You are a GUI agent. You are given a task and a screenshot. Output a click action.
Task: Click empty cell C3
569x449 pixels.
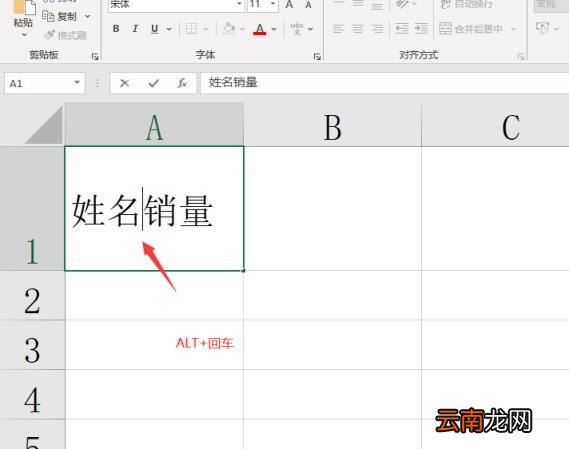(495, 345)
